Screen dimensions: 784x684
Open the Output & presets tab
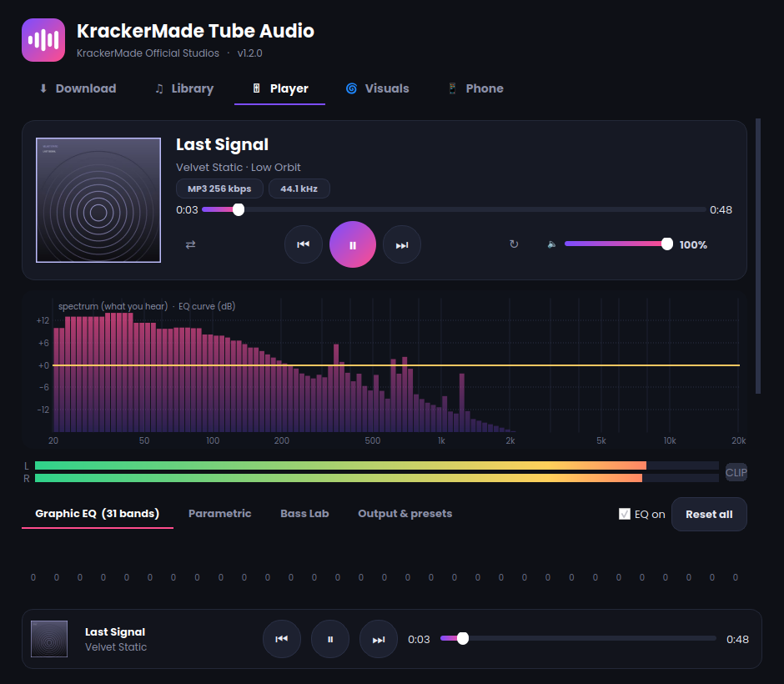(x=405, y=514)
